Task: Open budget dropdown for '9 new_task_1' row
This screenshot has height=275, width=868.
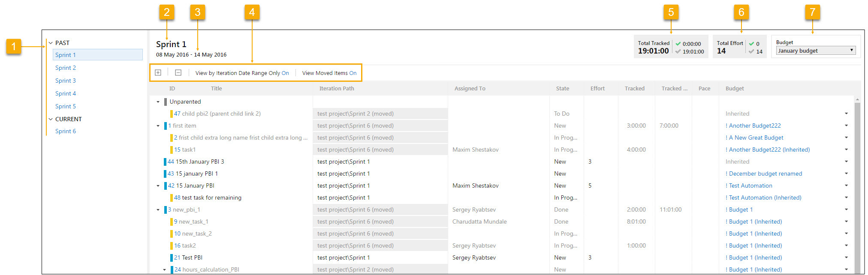Action: [x=846, y=221]
